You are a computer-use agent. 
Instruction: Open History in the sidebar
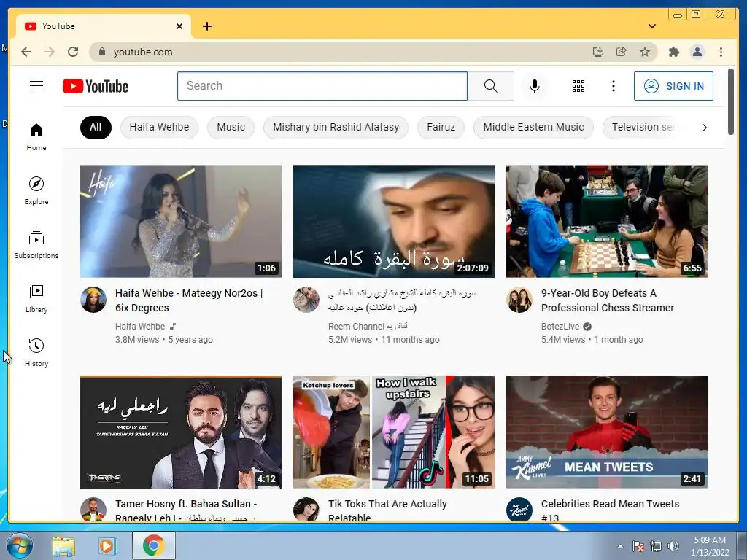click(x=36, y=352)
